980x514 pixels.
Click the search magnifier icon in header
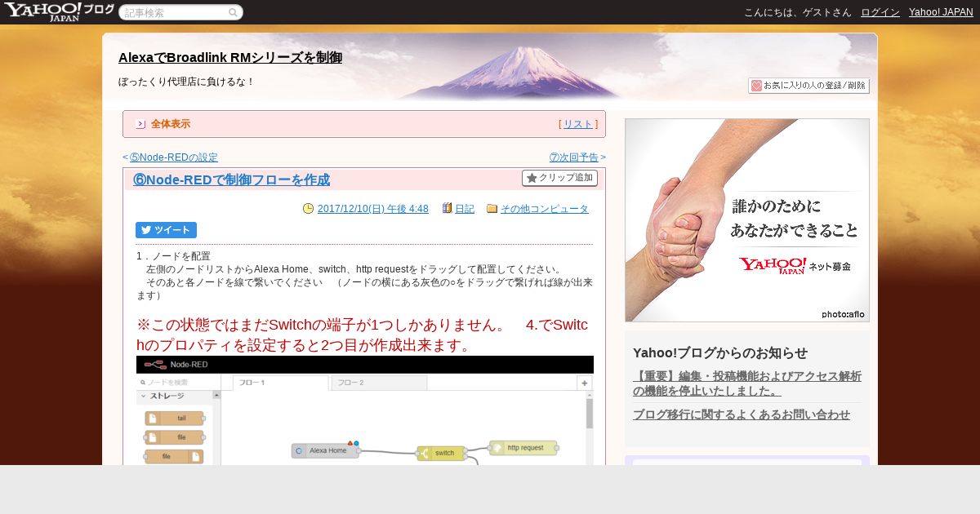tap(233, 12)
